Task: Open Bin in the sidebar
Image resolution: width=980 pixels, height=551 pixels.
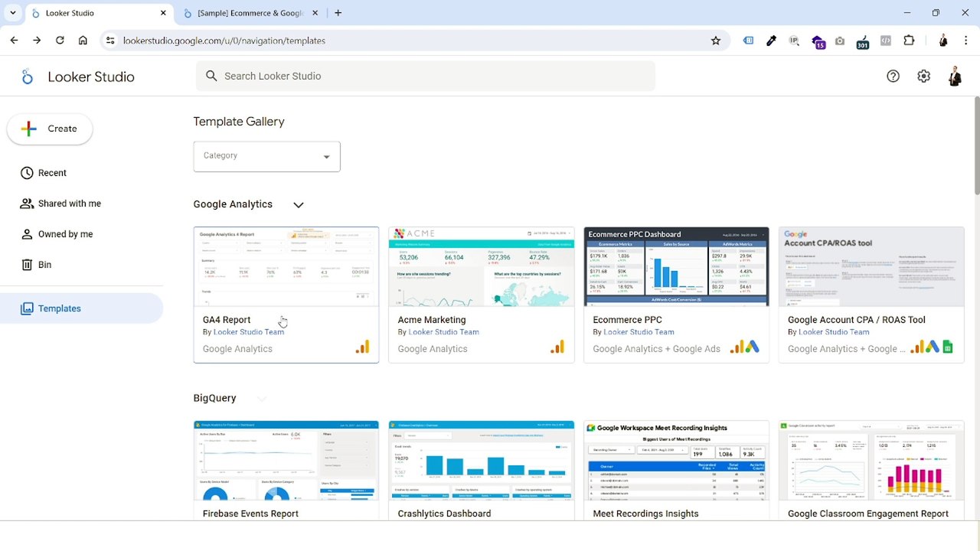Action: pos(81,265)
